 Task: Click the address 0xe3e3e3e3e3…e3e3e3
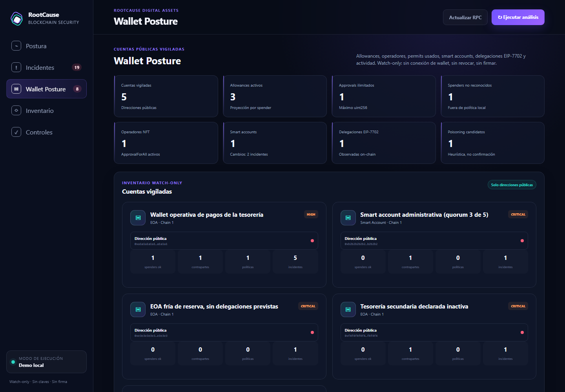pyautogui.click(x=151, y=336)
